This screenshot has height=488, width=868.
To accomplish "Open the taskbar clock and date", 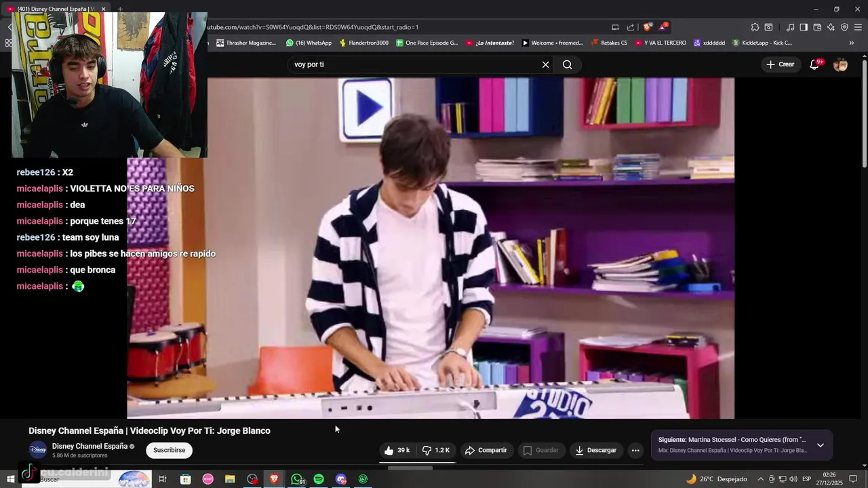I will pyautogui.click(x=829, y=479).
